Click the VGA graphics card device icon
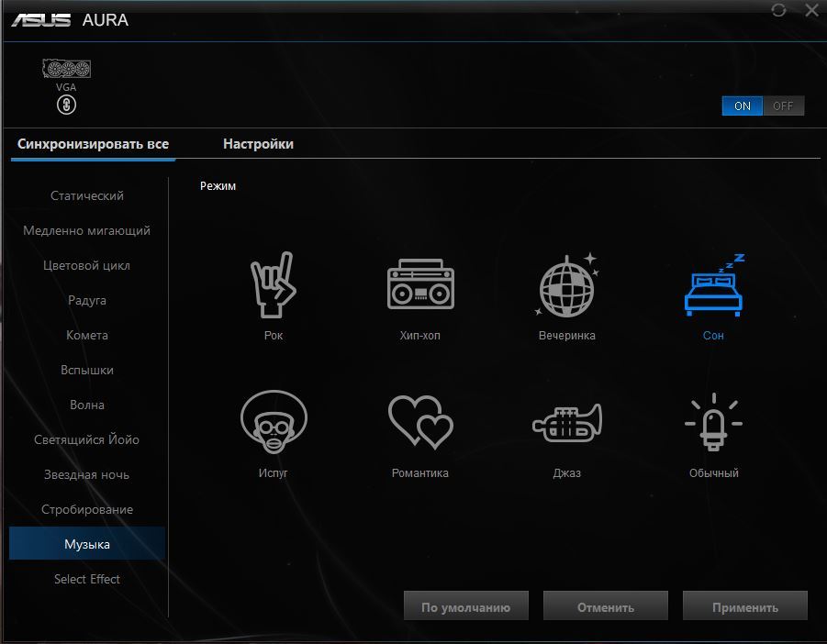This screenshot has height=644, width=827. pos(66,69)
